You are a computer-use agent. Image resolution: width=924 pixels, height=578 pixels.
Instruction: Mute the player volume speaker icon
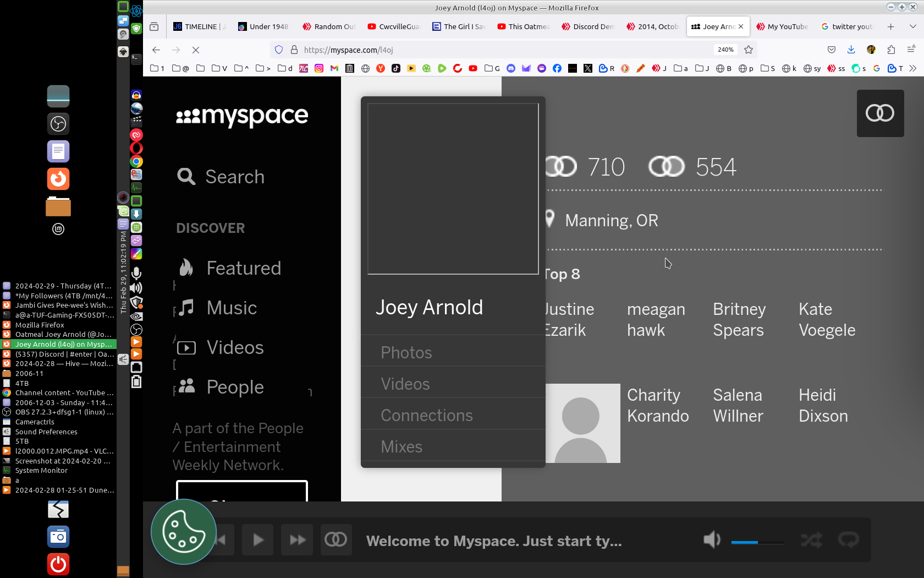point(712,540)
